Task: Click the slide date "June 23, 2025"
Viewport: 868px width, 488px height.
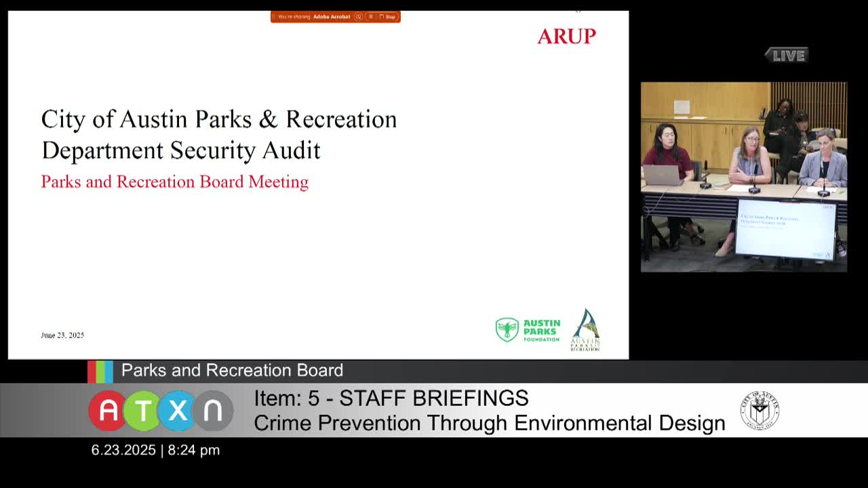Action: click(x=62, y=335)
